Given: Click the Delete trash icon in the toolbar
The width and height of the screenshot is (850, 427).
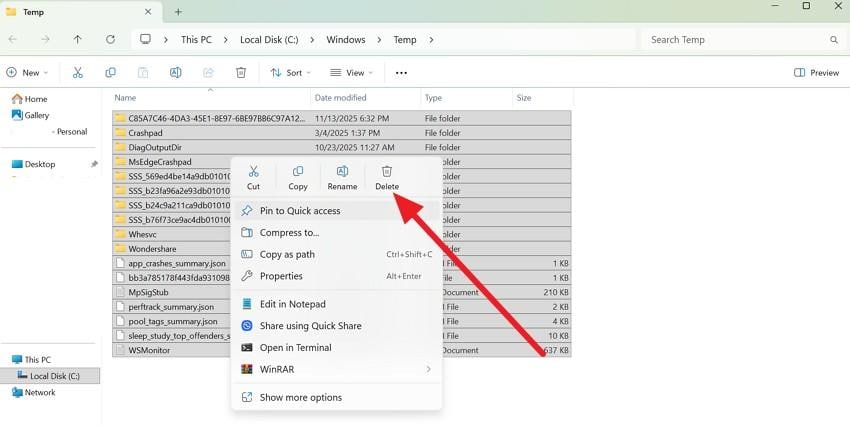Looking at the screenshot, I should (241, 73).
